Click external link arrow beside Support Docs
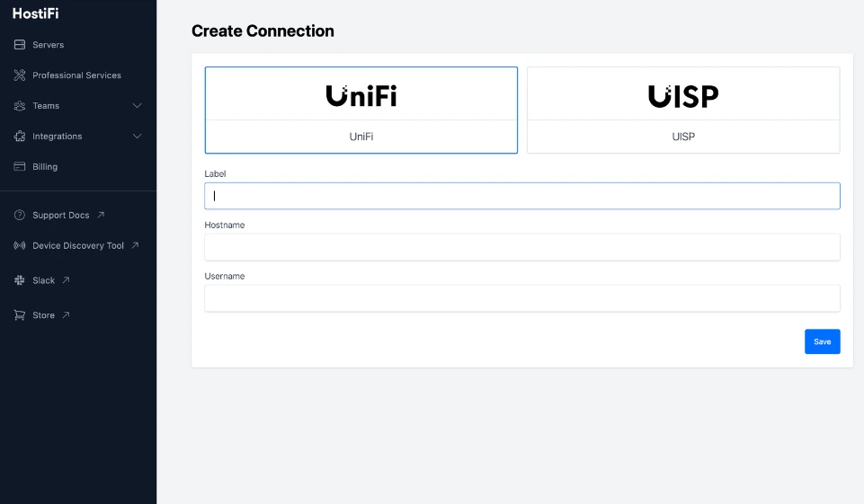Screen dimensions: 864x504 (101, 215)
